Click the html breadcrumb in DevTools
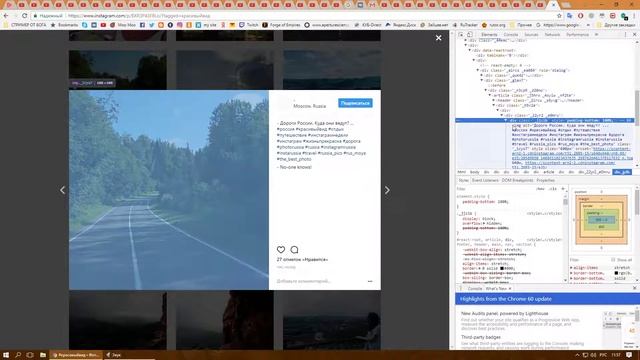 tap(461, 172)
